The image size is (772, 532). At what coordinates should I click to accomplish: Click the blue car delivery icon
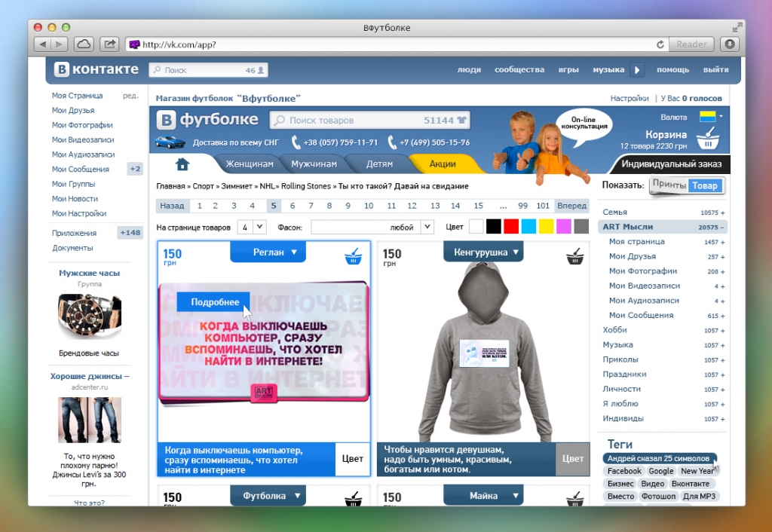pyautogui.click(x=170, y=142)
